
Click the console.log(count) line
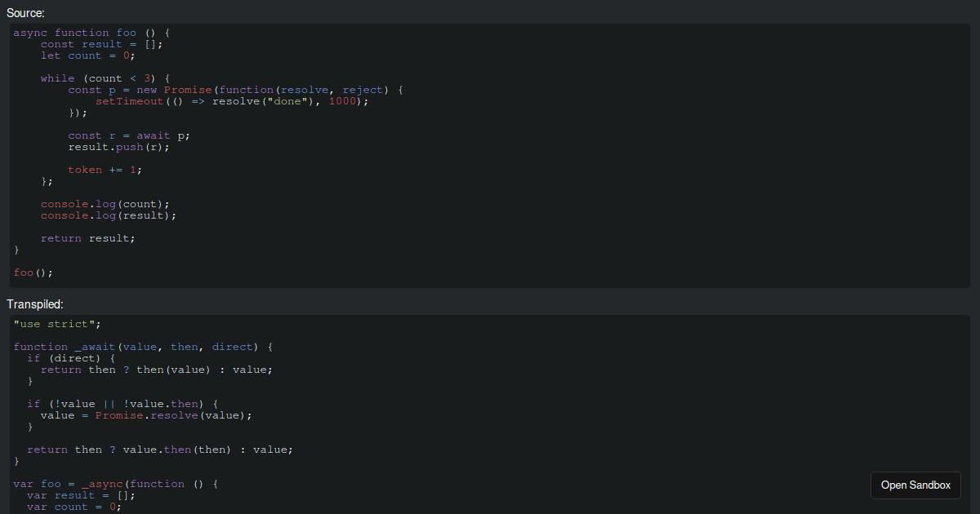[x=104, y=203]
